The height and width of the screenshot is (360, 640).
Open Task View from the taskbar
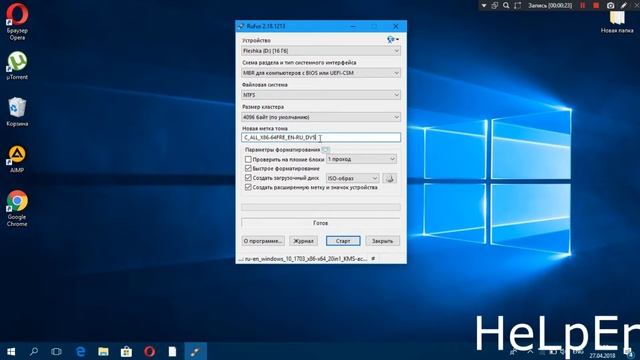pos(56,351)
